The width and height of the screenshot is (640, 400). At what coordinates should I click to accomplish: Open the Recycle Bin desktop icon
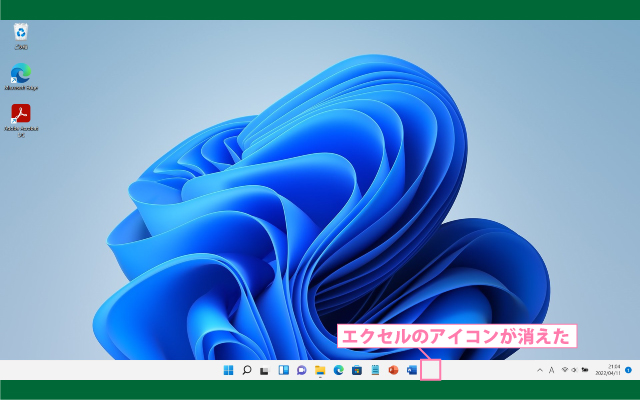click(21, 36)
